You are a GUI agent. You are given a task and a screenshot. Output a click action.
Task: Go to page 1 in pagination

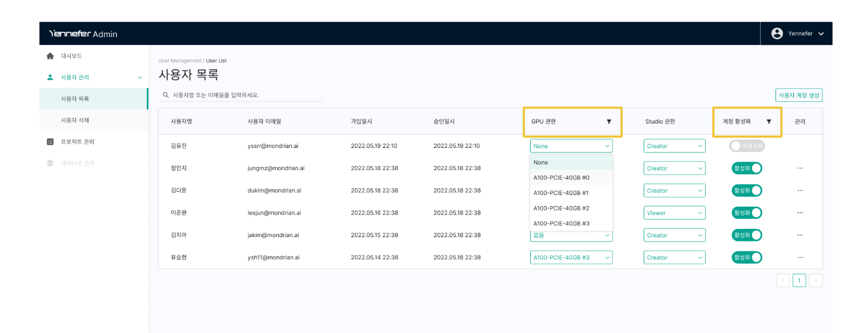pos(799,280)
